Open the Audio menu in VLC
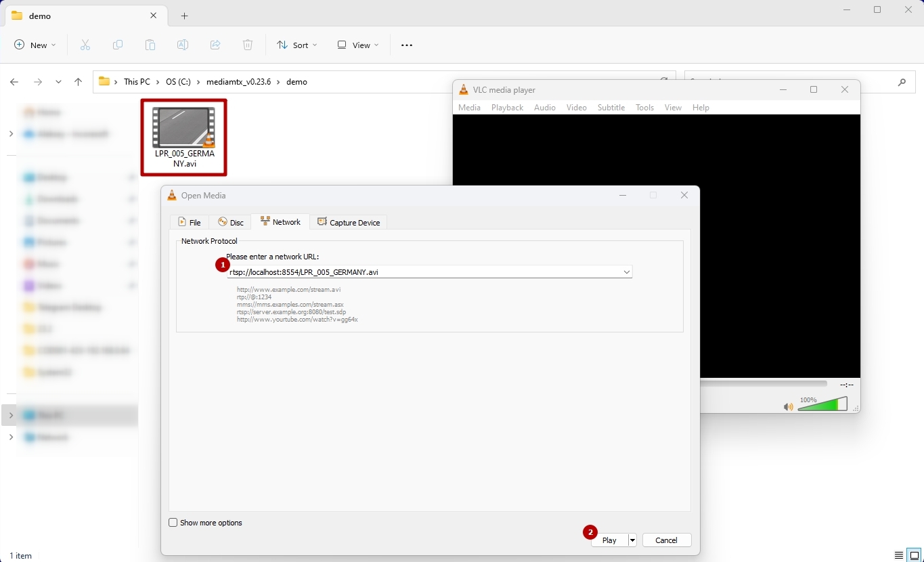The image size is (924, 562). tap(544, 108)
